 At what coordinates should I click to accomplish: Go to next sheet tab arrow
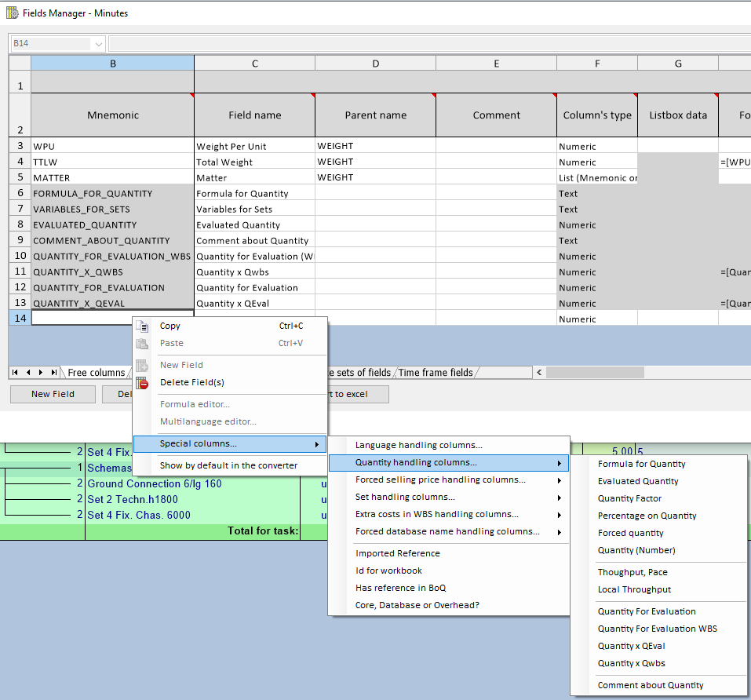point(41,372)
